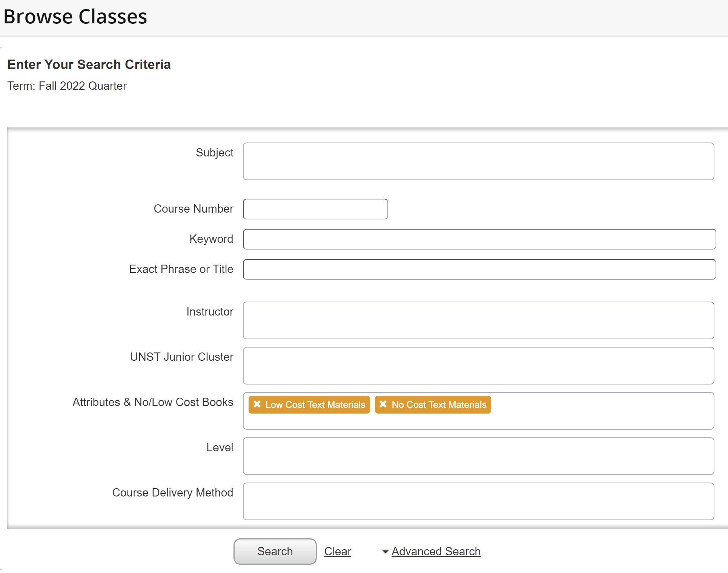Image resolution: width=728 pixels, height=573 pixels.
Task: Open the UNST Junior Cluster dropdown
Action: coord(478,366)
